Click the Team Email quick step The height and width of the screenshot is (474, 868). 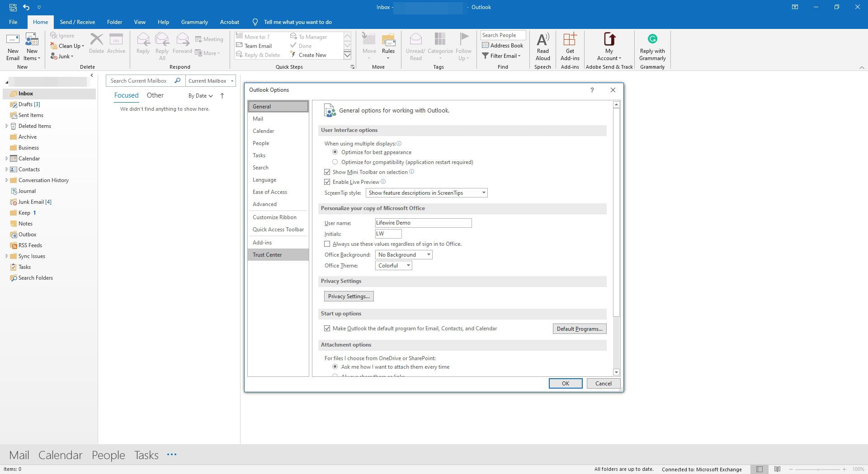click(x=254, y=46)
